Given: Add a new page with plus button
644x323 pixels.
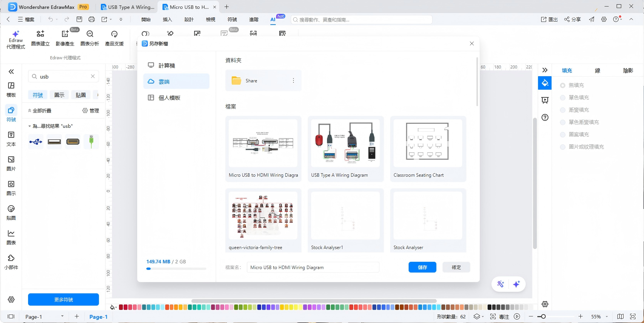Looking at the screenshot, I should point(77,316).
